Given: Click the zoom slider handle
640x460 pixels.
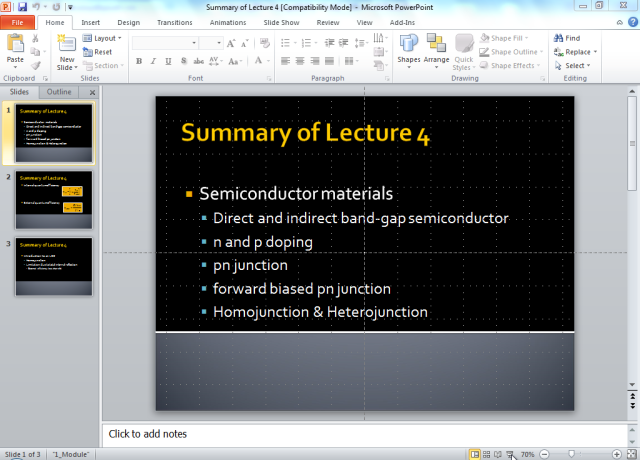Looking at the screenshot, I should tap(571, 454).
